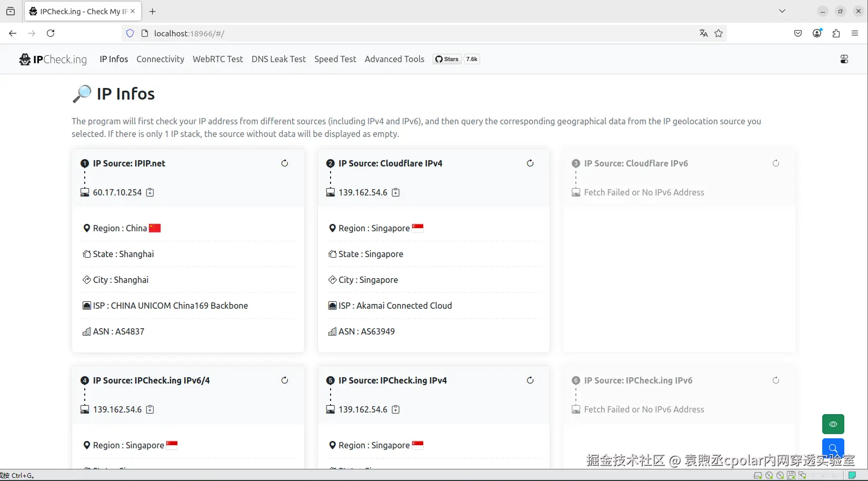
Task: Reload the current page
Action: tap(51, 33)
